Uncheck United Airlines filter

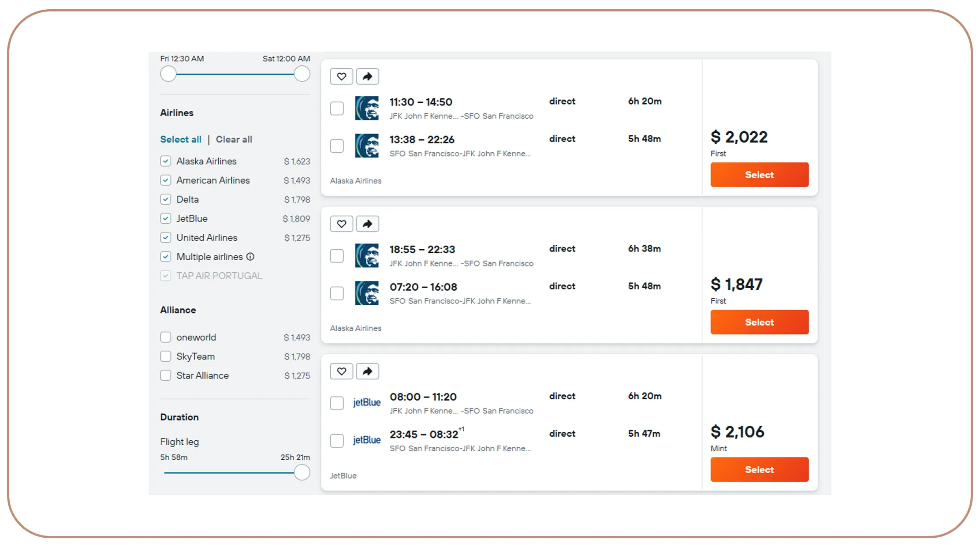coord(165,237)
